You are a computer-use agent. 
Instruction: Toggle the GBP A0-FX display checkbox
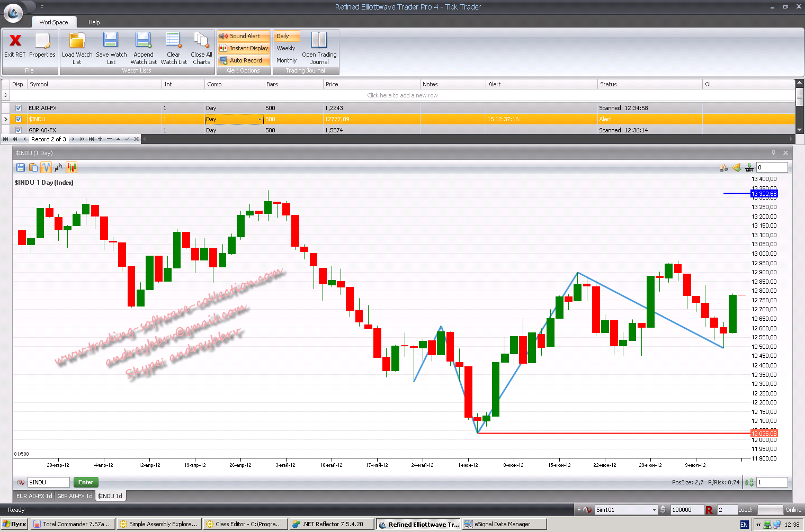tap(19, 130)
